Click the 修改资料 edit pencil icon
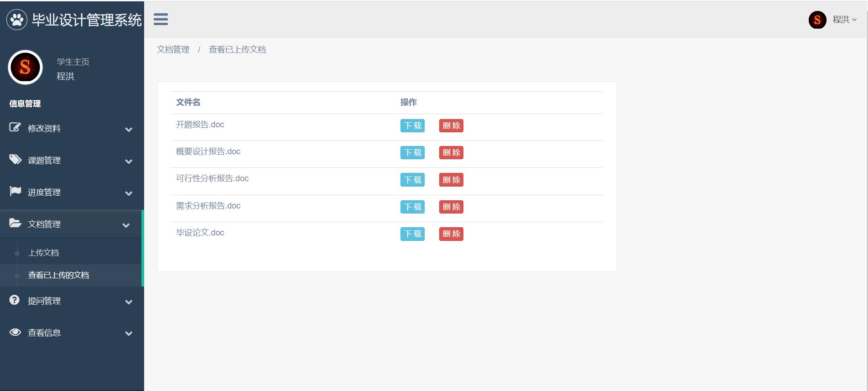 point(15,127)
